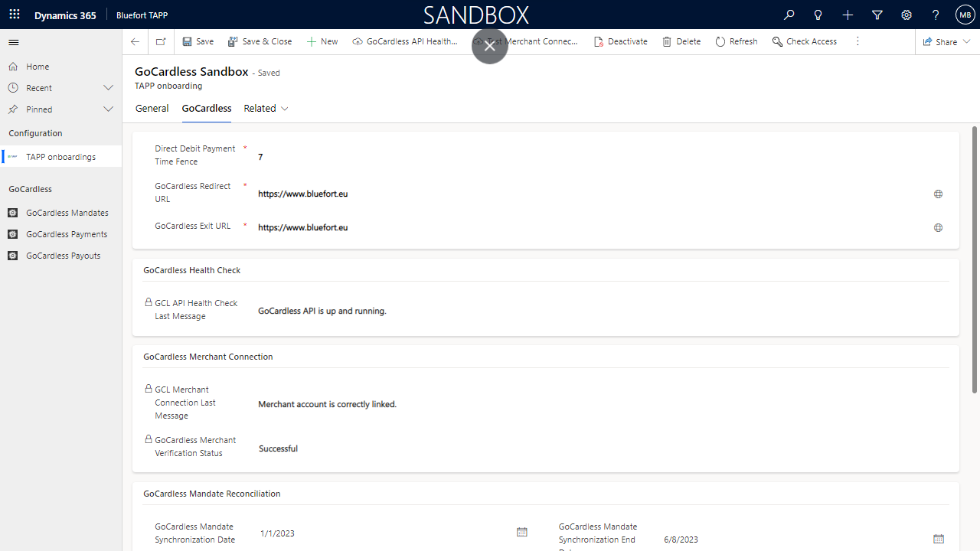Click the New command

point(322,42)
